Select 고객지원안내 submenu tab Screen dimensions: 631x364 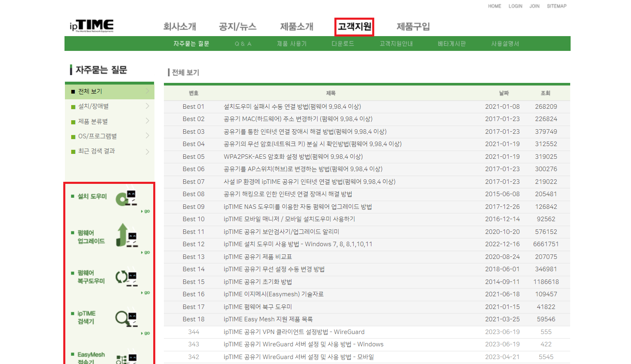(x=396, y=43)
